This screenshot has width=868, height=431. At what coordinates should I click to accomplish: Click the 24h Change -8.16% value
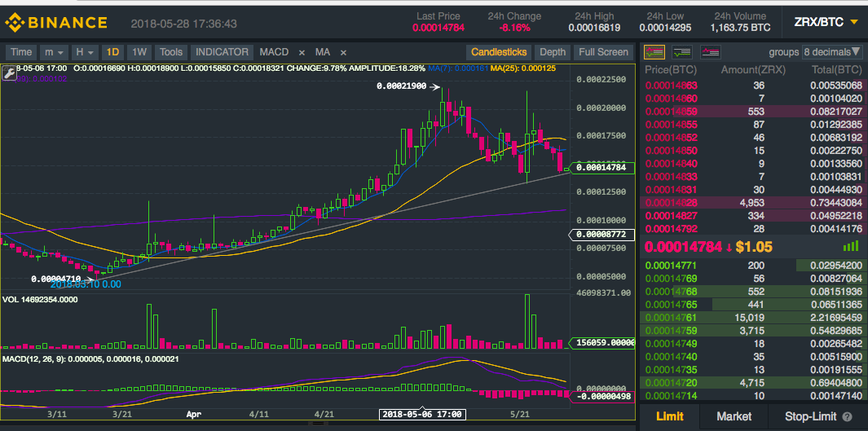(x=514, y=28)
